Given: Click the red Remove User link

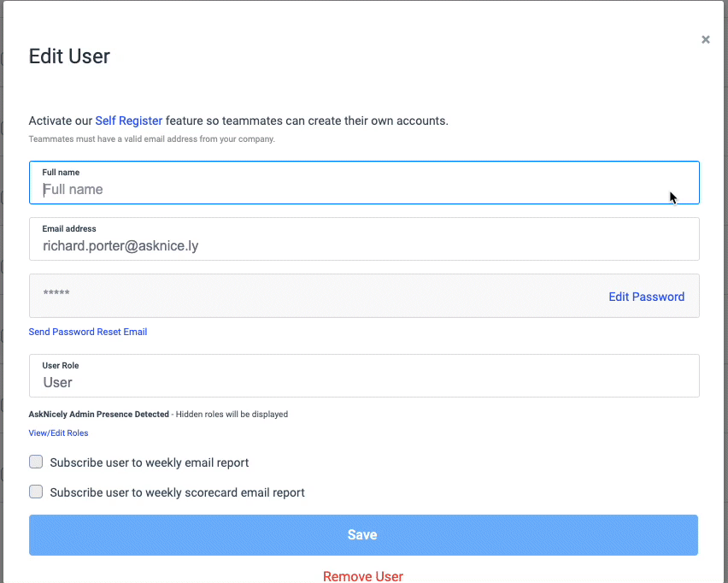Looking at the screenshot, I should click(363, 576).
